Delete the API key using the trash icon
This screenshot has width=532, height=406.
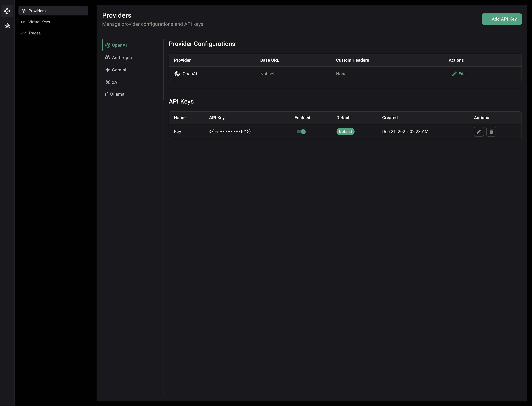click(491, 132)
